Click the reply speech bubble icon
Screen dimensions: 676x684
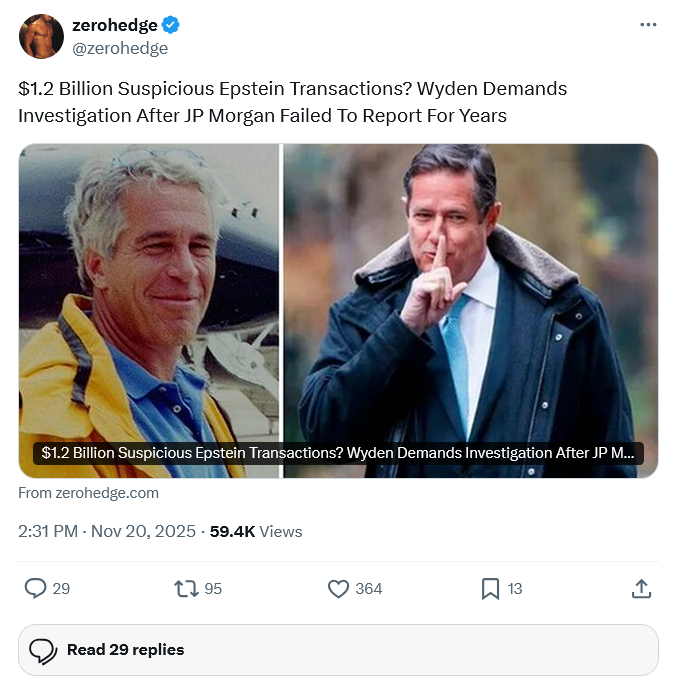tap(35, 589)
